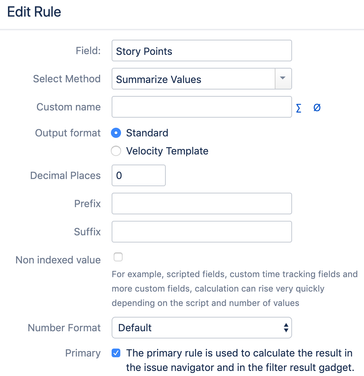Open the Number Format Default dropdown
The image size is (364, 376).
pyautogui.click(x=202, y=328)
